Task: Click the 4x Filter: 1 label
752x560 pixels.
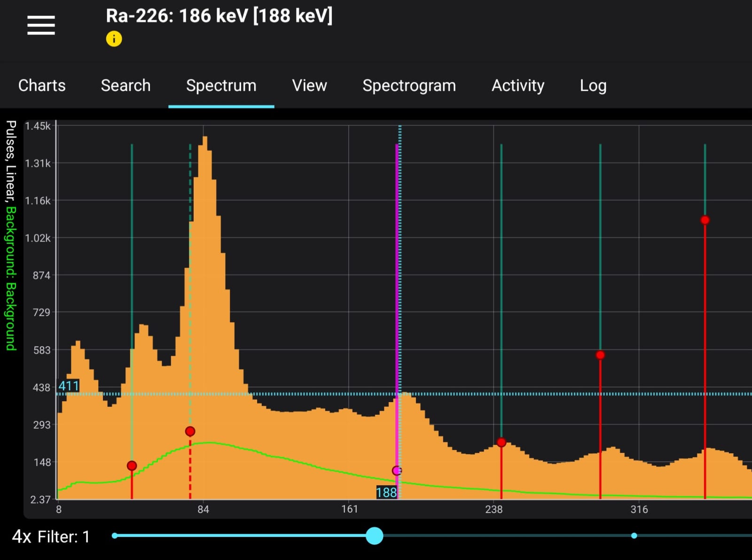Action: (x=51, y=537)
